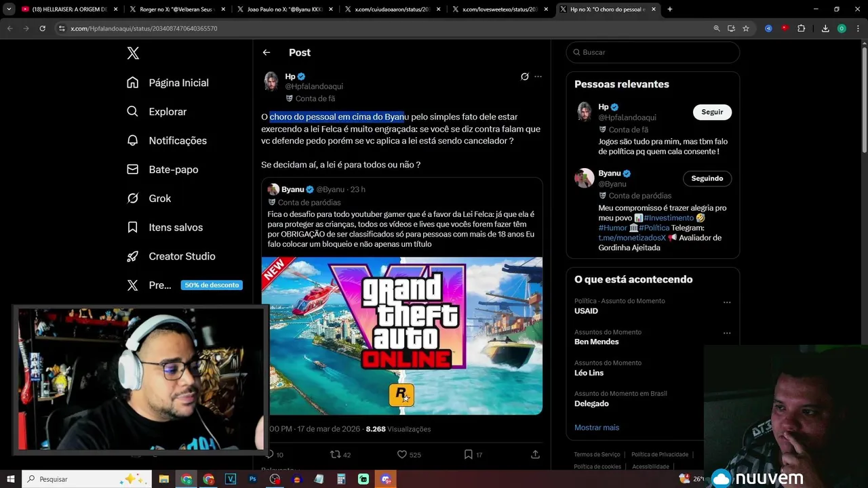Open Bate-papo envelope icon
868x488 pixels.
click(133, 169)
